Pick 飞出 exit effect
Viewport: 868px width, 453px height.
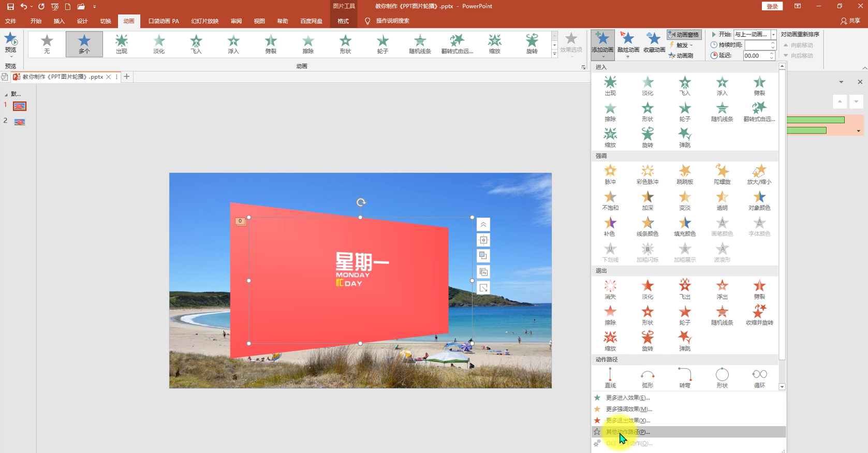click(x=685, y=289)
